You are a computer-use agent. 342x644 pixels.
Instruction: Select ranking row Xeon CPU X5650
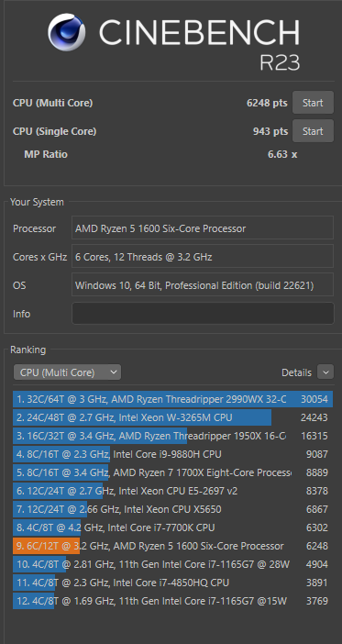point(172,509)
